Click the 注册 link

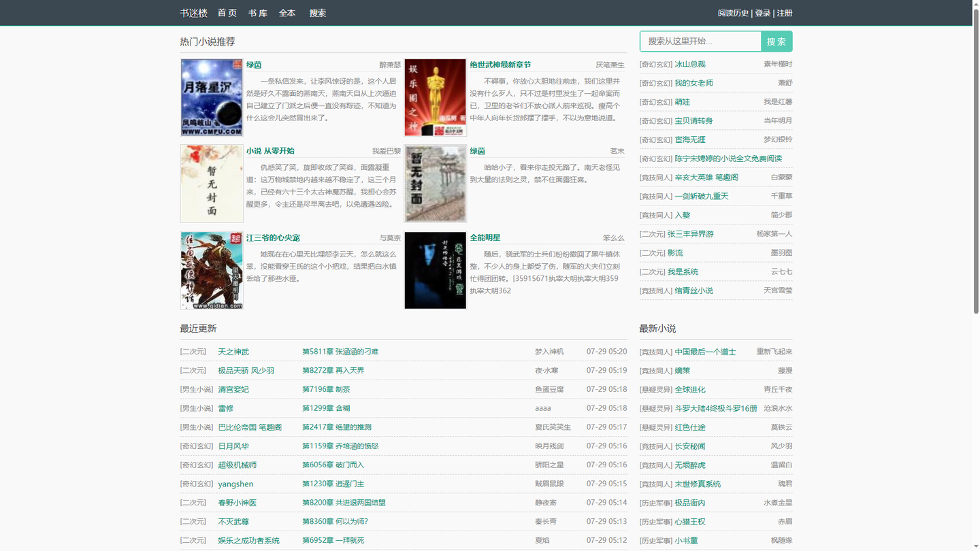click(785, 13)
